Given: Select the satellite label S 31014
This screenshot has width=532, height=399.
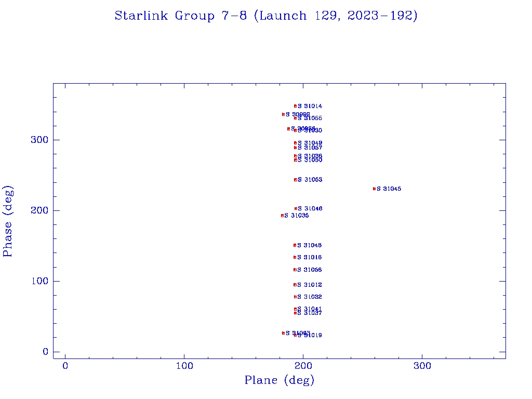Looking at the screenshot, I should [310, 106].
